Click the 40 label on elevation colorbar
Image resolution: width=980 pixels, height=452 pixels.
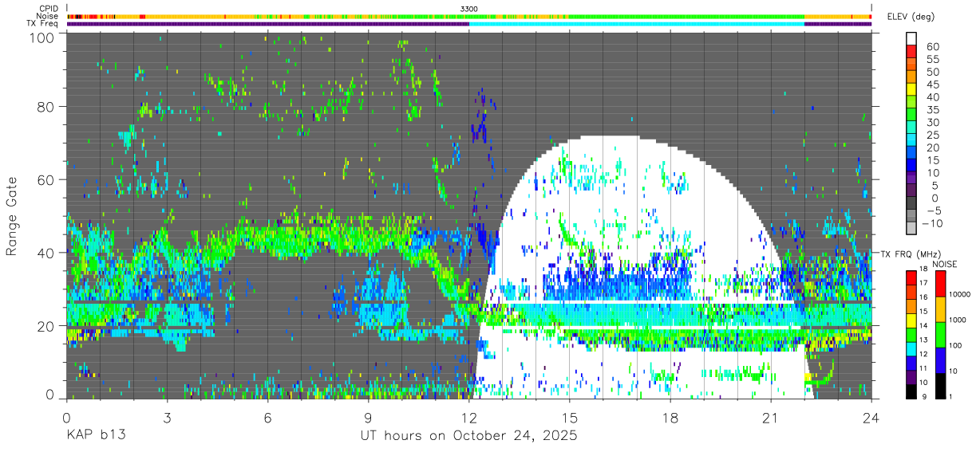pyautogui.click(x=932, y=97)
